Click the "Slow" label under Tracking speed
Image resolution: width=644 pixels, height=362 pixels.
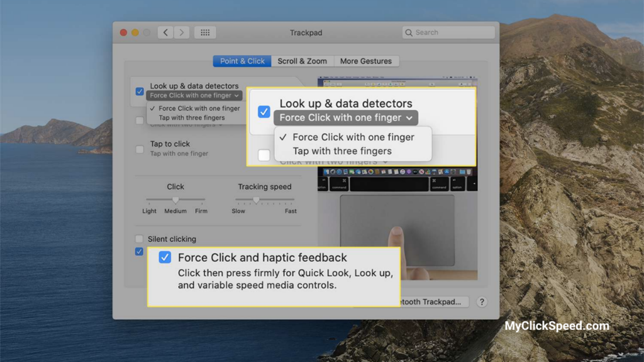click(x=238, y=211)
